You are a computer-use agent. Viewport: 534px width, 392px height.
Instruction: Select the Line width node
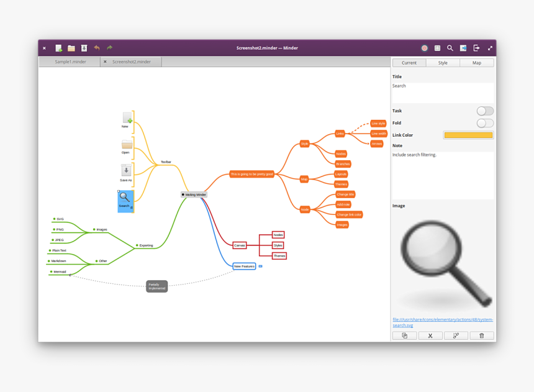point(379,134)
